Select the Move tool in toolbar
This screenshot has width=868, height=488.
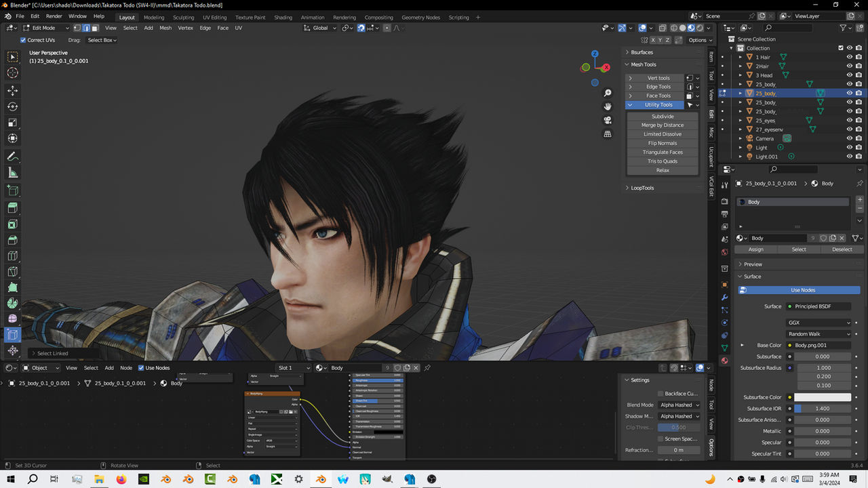(12, 90)
